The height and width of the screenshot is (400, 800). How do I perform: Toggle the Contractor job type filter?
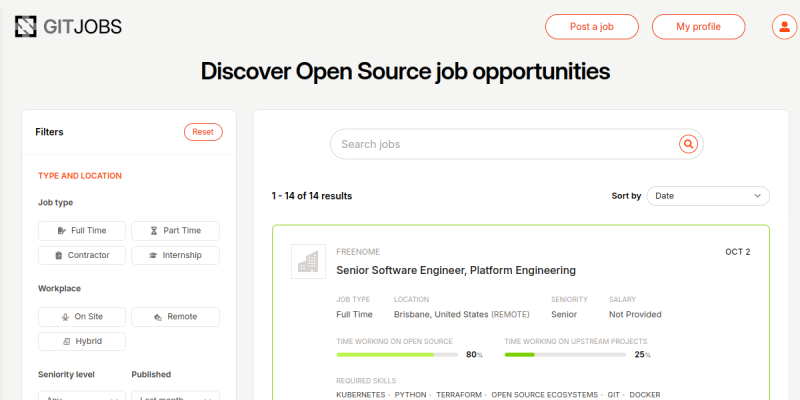click(x=82, y=255)
